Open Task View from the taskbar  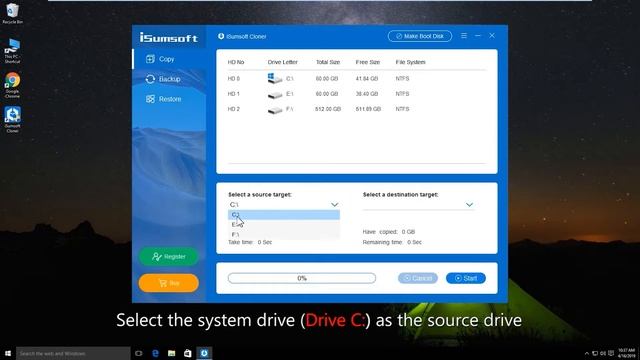pyautogui.click(x=139, y=353)
